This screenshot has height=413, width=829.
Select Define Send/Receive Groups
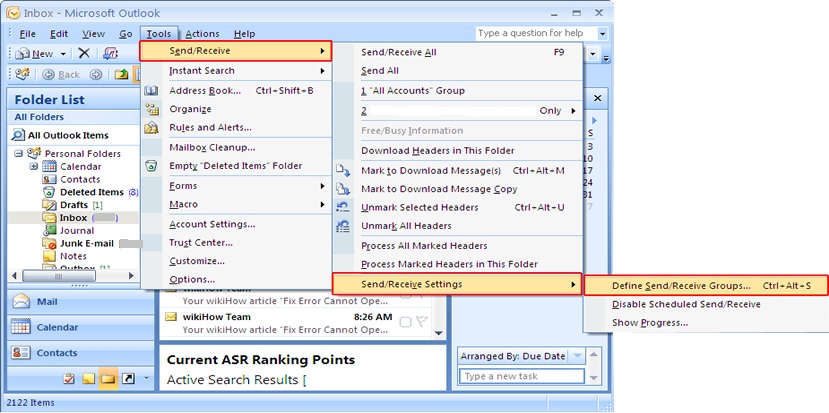(x=705, y=286)
